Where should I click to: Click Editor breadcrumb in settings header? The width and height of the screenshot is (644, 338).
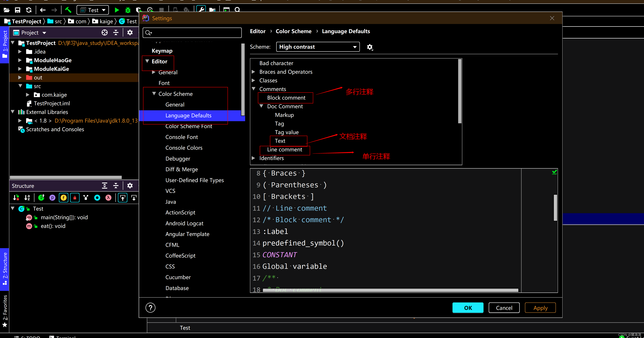(258, 31)
